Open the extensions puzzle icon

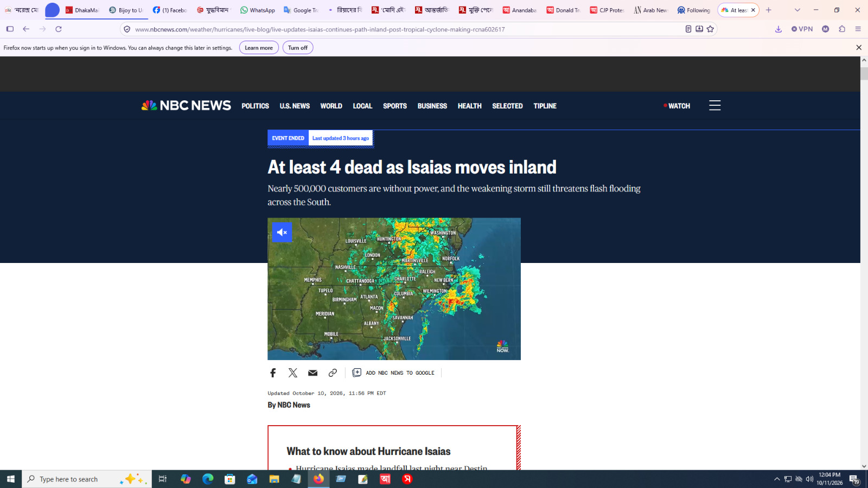(842, 29)
